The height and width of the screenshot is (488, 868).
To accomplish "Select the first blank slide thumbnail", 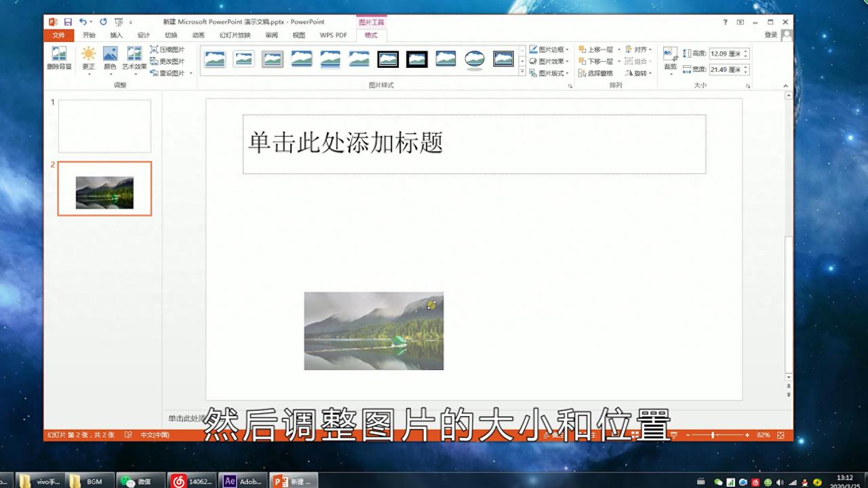I will [x=104, y=125].
